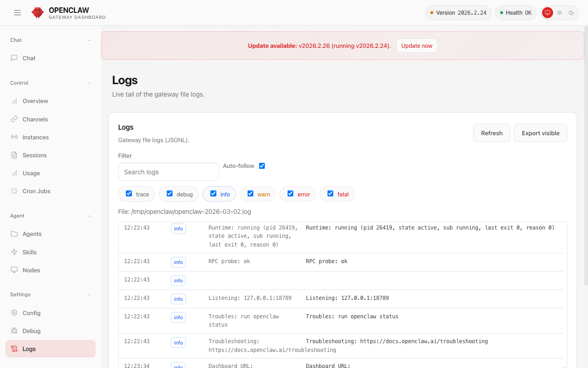Collapse the Settings sidebar section
This screenshot has height=368, width=588.
89,294
